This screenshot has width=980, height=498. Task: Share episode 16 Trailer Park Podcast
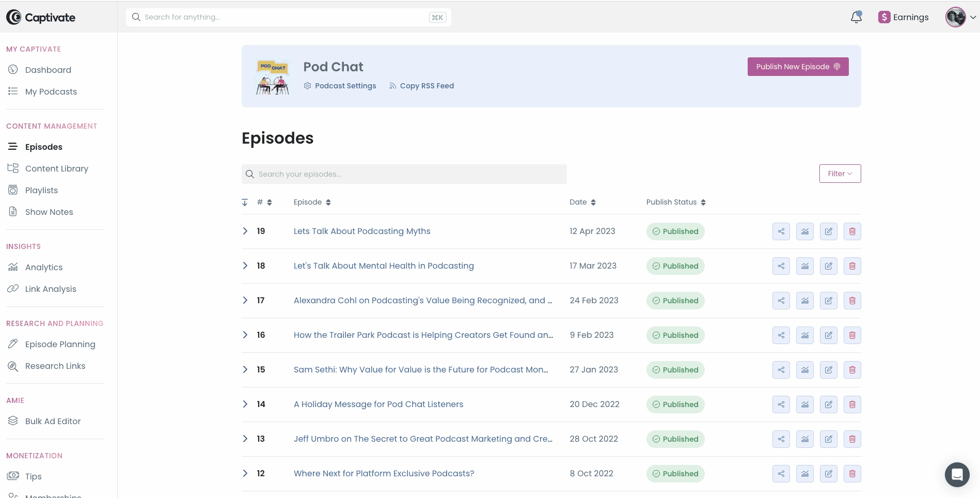click(x=781, y=335)
